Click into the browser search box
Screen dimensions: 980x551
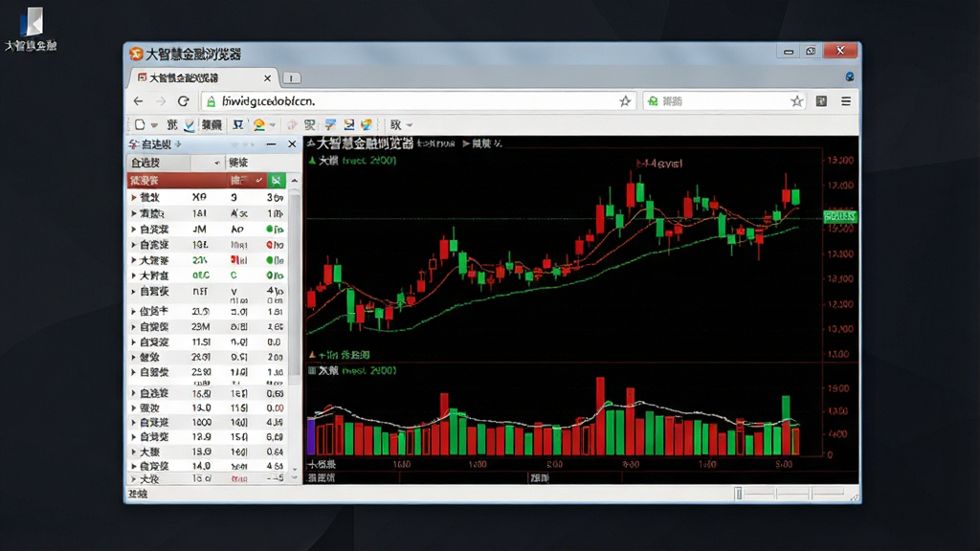click(724, 101)
